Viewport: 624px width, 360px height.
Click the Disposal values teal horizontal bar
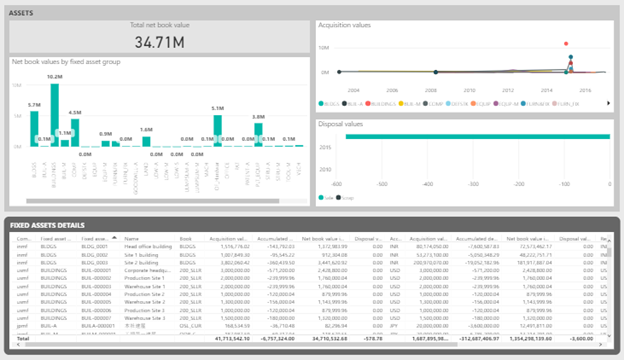coord(478,136)
